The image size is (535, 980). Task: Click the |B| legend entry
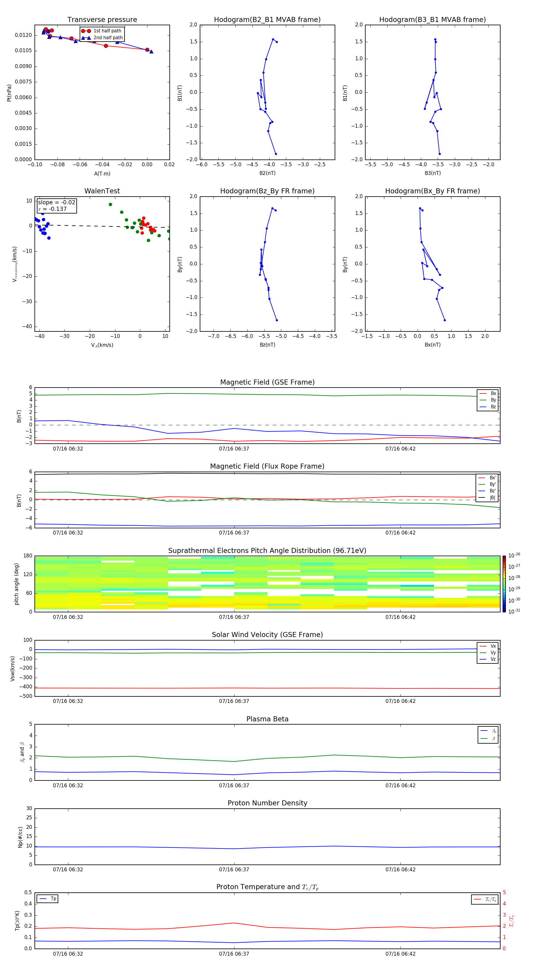click(x=487, y=498)
